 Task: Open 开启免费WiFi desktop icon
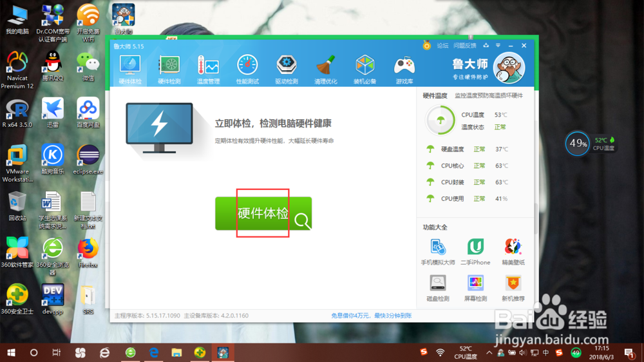(x=88, y=23)
